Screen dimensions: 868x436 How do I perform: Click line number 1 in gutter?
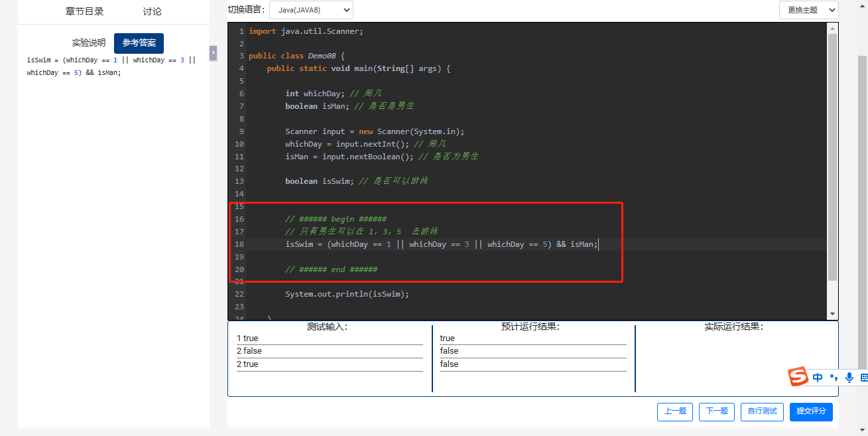click(241, 31)
